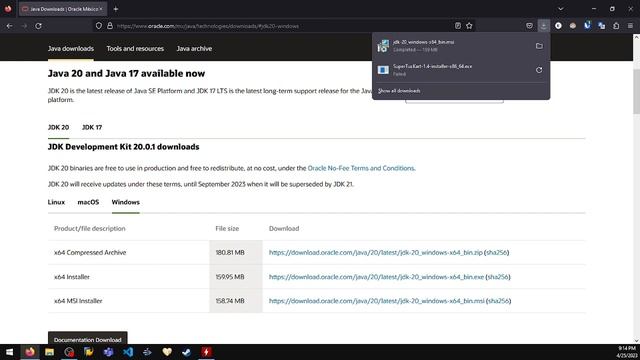Download the jdk-20 windows x64 zip archive

376,253
